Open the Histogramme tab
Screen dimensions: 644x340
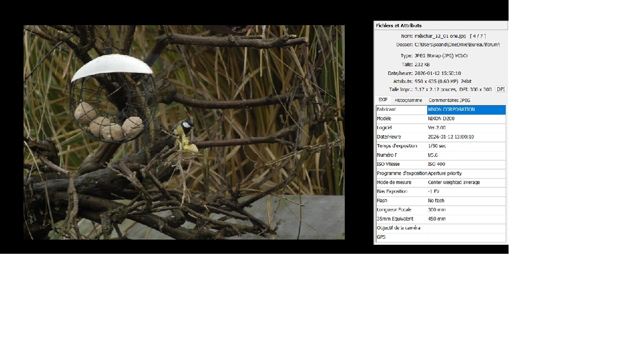[x=408, y=100]
